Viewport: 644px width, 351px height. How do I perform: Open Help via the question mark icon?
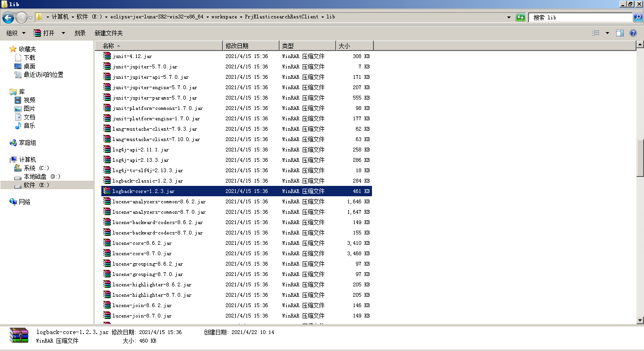click(x=634, y=33)
